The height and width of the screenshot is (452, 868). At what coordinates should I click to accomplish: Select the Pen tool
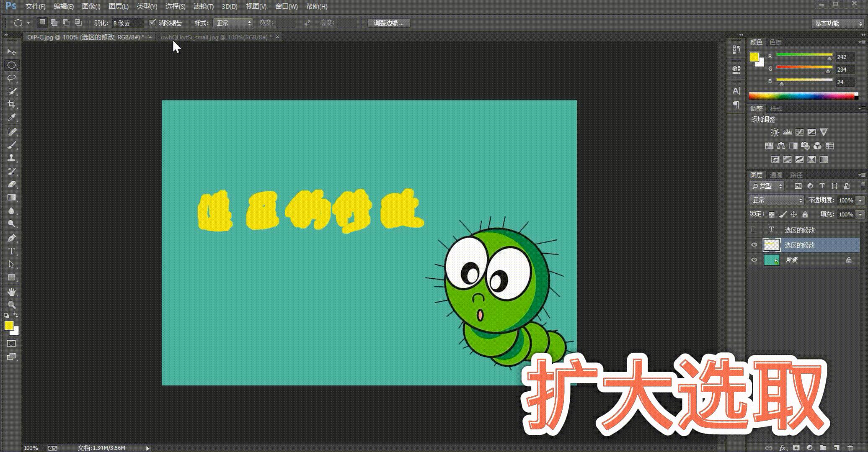[12, 238]
